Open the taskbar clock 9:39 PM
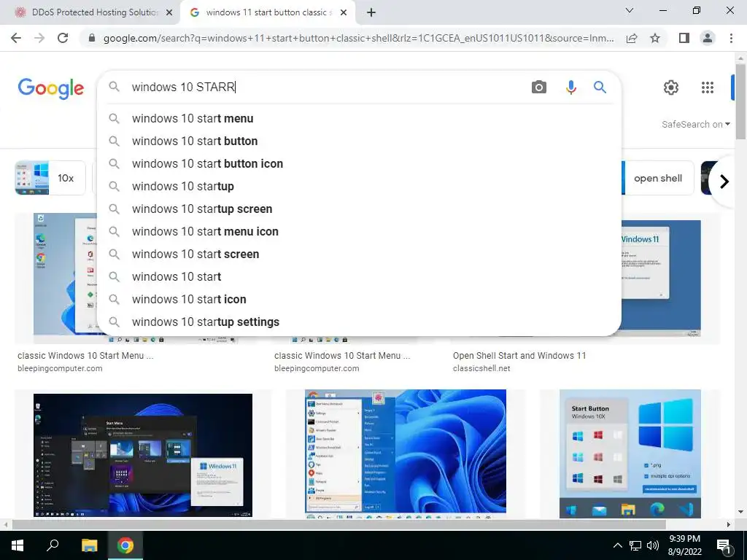 (684, 545)
